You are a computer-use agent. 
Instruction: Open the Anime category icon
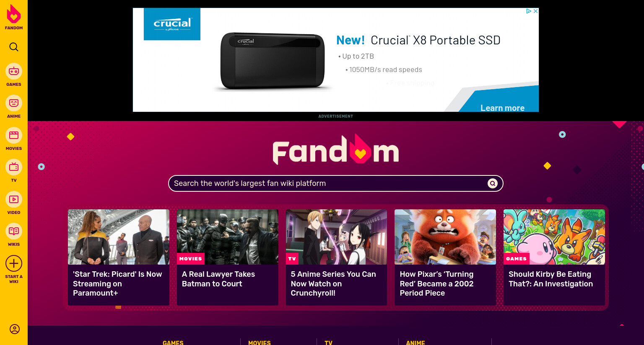[14, 103]
